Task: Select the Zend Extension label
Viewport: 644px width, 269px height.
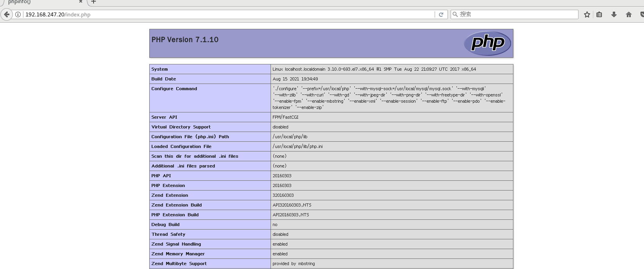Action: [x=170, y=195]
